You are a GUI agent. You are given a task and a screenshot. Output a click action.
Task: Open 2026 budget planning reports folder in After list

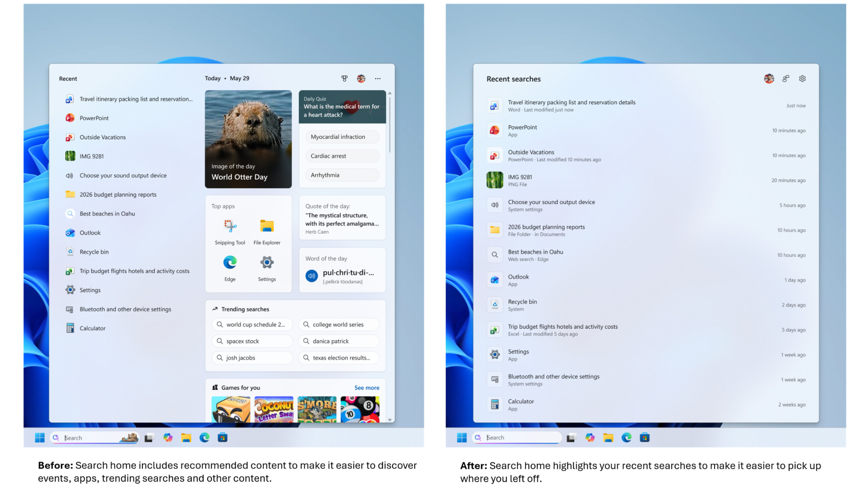[646, 230]
